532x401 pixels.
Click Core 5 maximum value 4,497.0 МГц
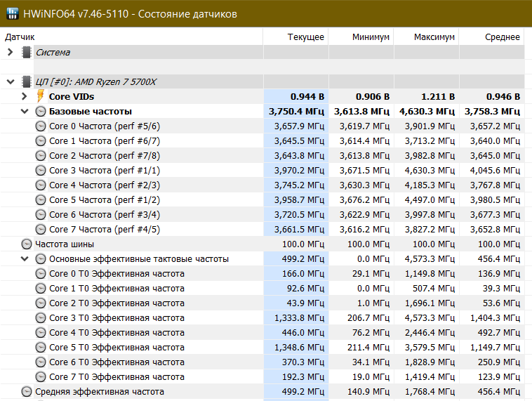(x=430, y=200)
